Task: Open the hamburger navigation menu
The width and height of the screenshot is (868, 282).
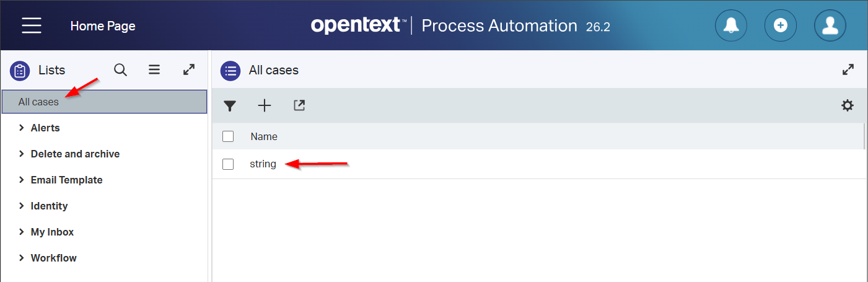Action: point(32,25)
